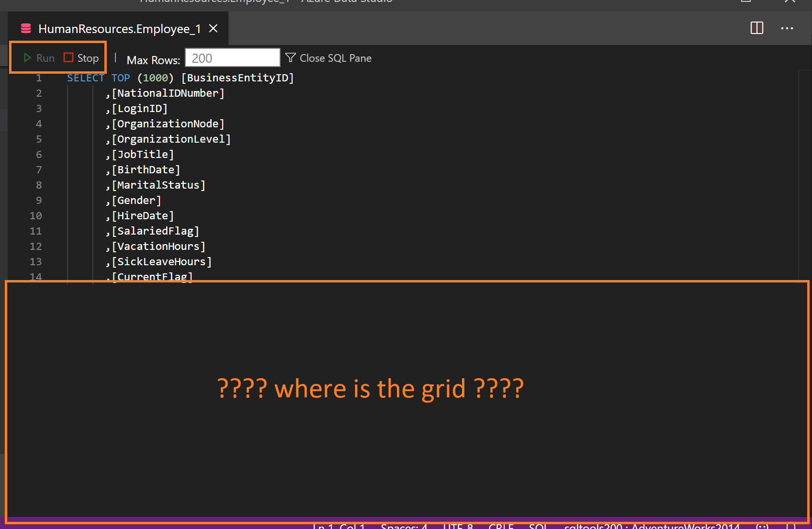Stop the running query
The width and height of the screenshot is (812, 529).
point(80,57)
